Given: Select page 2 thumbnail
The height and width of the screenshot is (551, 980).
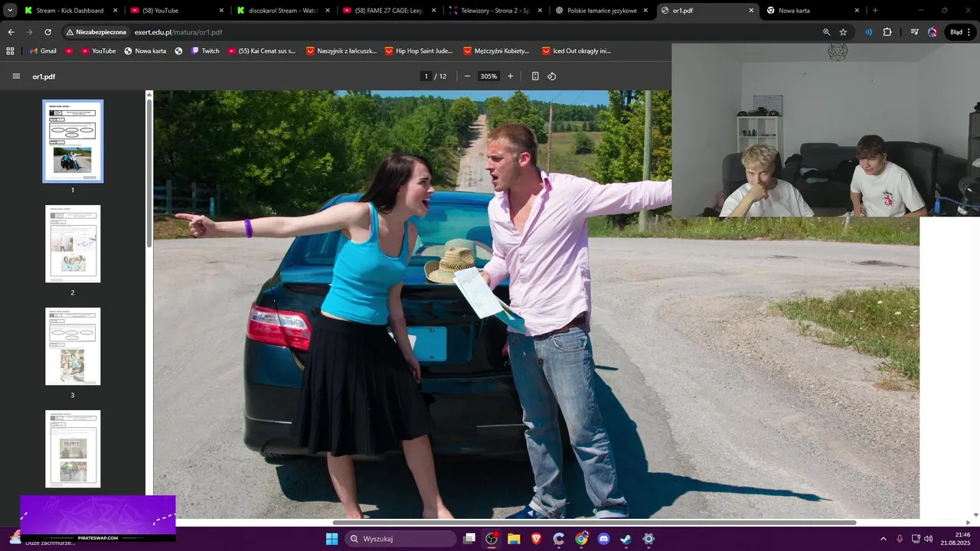Looking at the screenshot, I should tap(73, 243).
